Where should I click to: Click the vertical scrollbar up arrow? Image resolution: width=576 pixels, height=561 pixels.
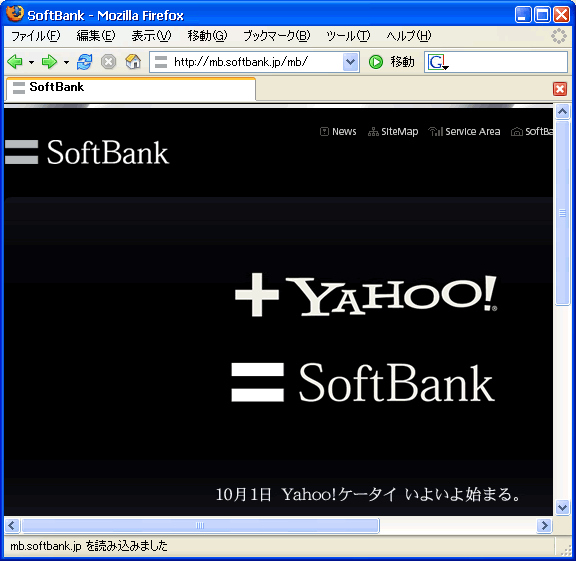pos(562,111)
